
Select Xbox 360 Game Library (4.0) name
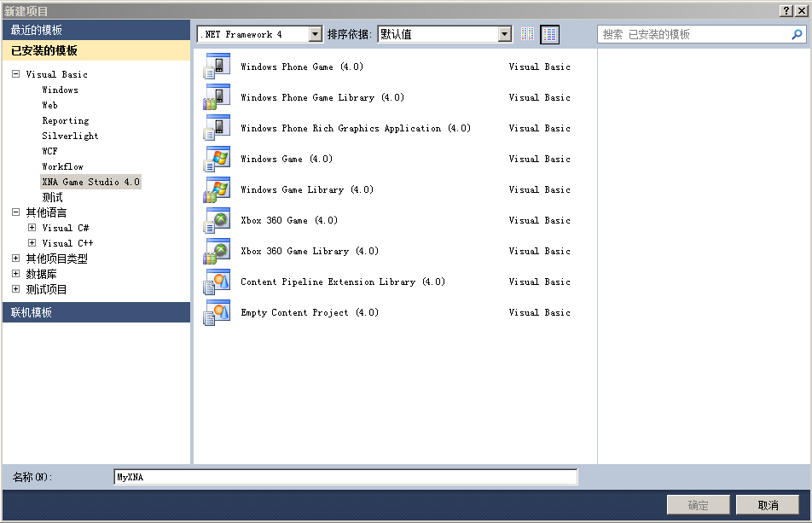coord(309,251)
